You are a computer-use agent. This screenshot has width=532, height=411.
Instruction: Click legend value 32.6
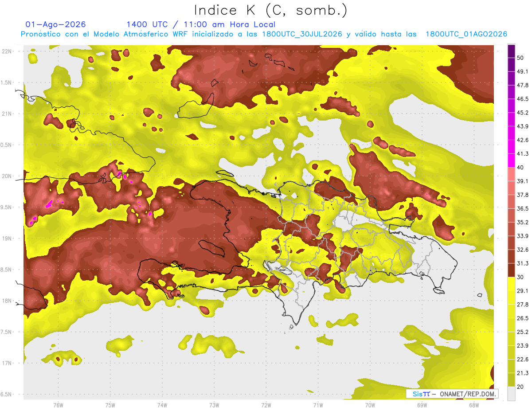522,250
